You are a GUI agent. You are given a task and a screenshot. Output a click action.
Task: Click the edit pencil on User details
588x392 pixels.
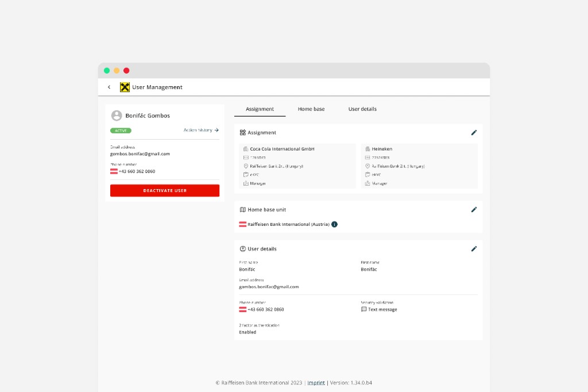(x=474, y=248)
